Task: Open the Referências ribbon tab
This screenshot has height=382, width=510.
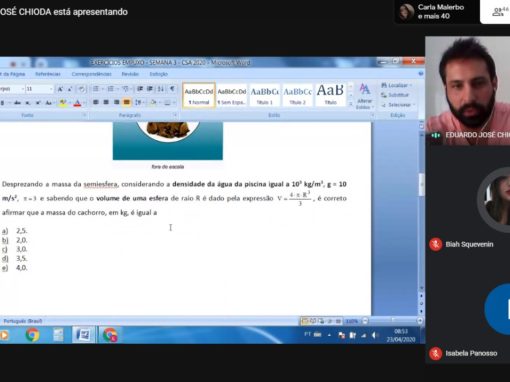Action: pyautogui.click(x=48, y=74)
